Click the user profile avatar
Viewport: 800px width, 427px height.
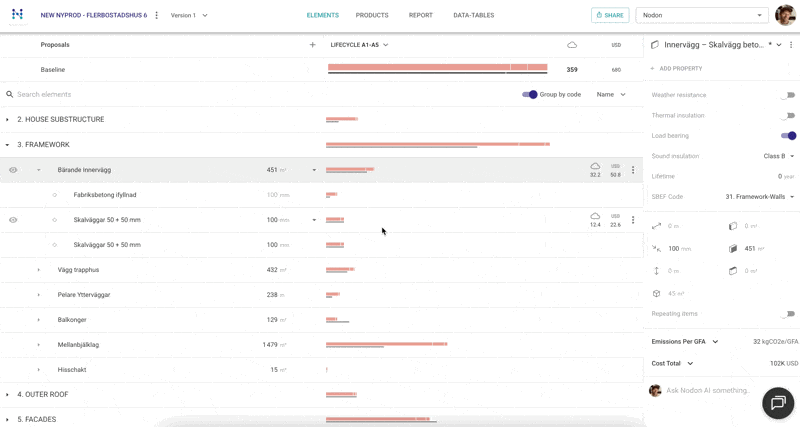click(785, 15)
